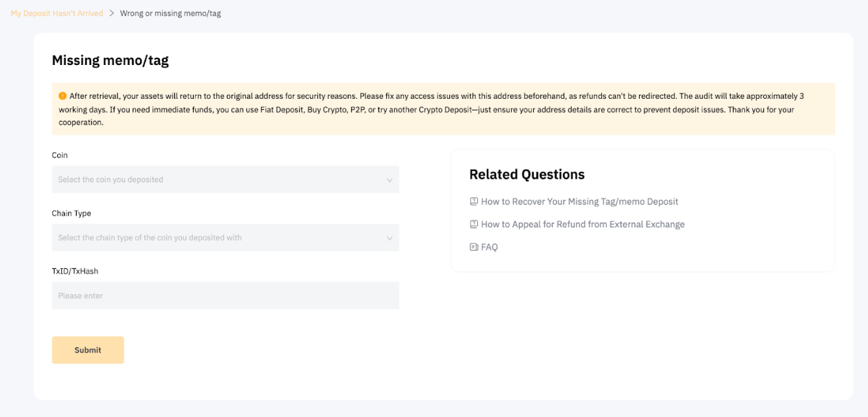This screenshot has height=417, width=868.
Task: Click inside the TxID/TxHash input field
Action: tap(225, 296)
